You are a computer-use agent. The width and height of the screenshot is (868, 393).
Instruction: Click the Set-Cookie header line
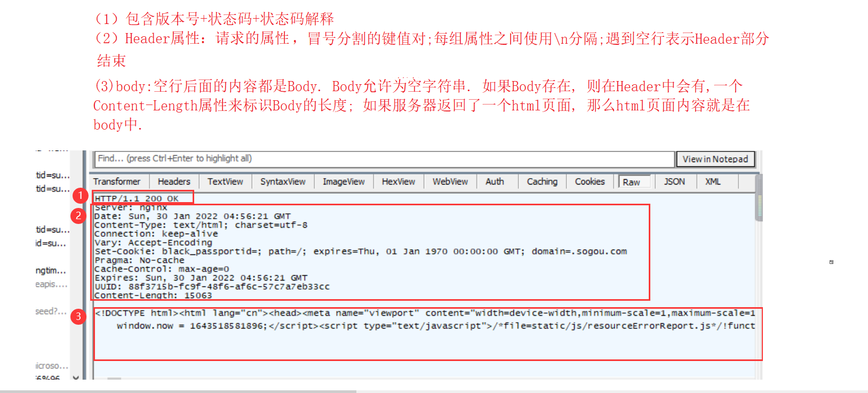click(x=361, y=251)
